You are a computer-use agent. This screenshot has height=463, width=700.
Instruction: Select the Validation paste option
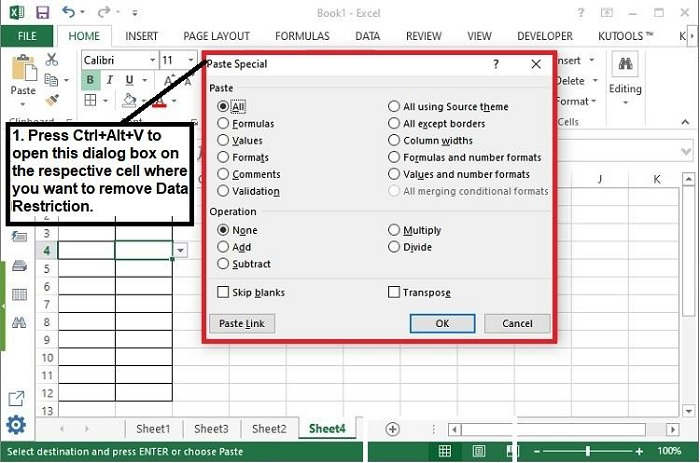click(248, 191)
